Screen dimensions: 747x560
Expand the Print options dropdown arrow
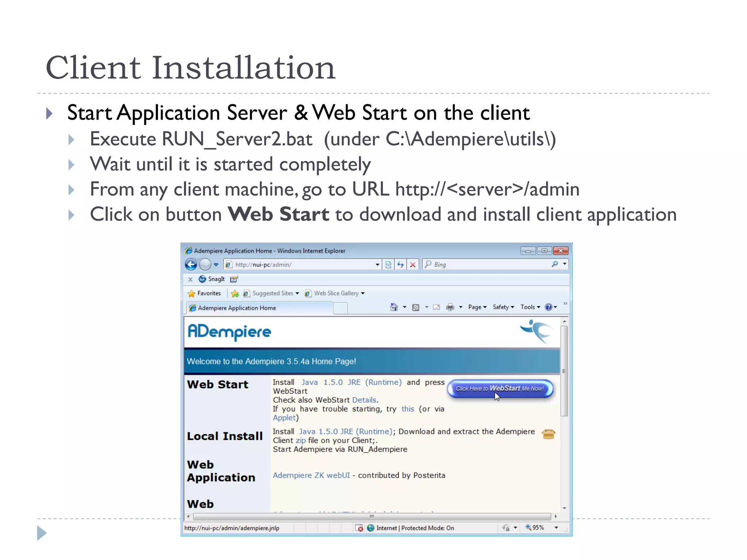[461, 307]
